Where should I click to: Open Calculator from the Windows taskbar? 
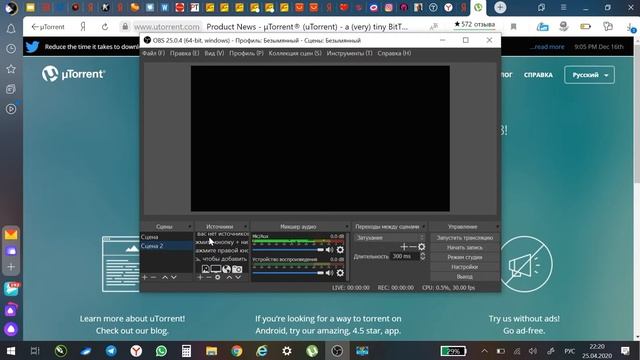[187, 351]
